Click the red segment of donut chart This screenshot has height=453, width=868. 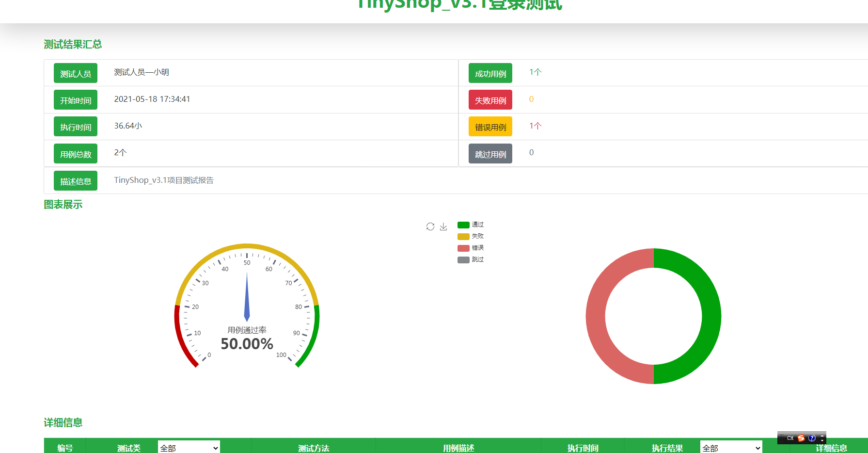click(x=596, y=316)
